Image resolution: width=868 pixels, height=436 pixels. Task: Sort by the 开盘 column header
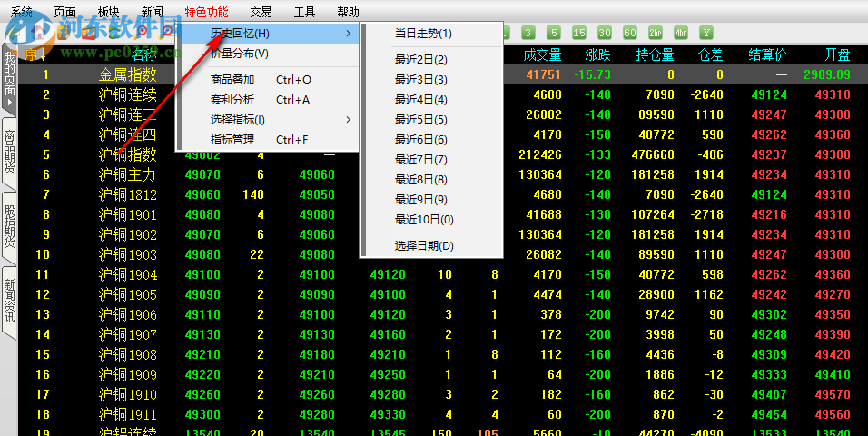tap(837, 54)
